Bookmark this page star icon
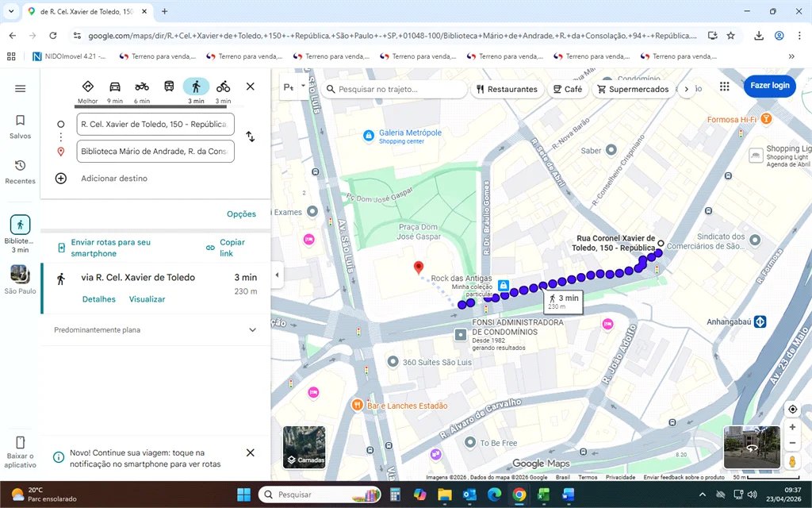The image size is (812, 508). pos(730,36)
